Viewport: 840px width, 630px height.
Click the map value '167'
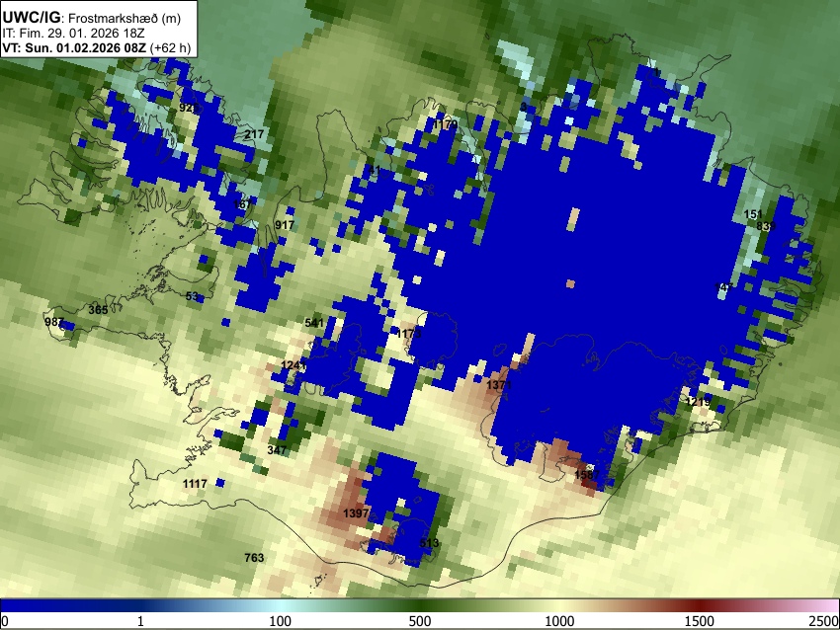pos(243,204)
